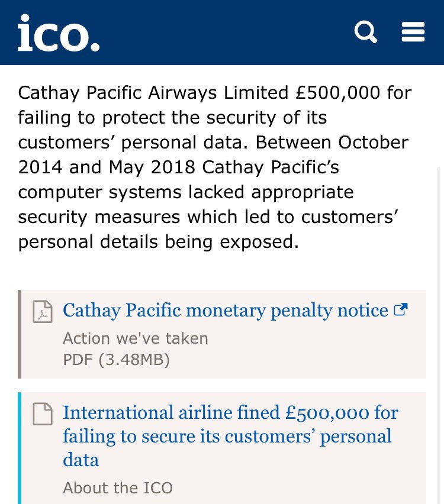Image resolution: width=444 pixels, height=504 pixels.
Task: Click 'security measures' in the paragraph
Action: pos(99,217)
